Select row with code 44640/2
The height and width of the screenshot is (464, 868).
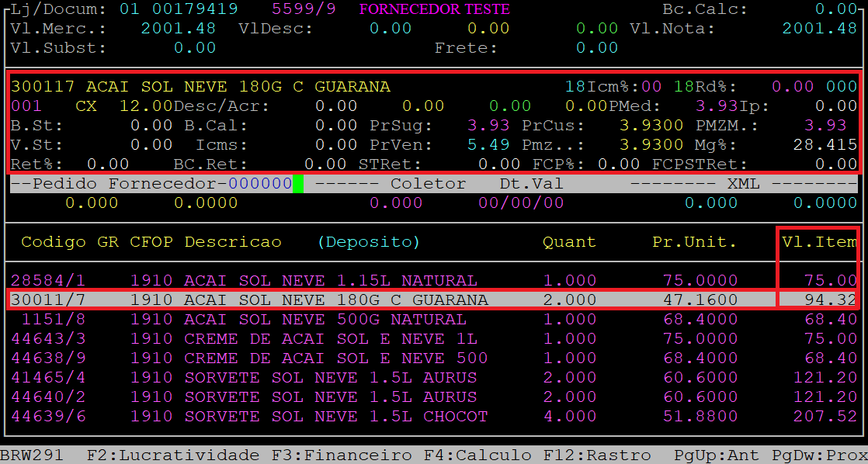point(433,397)
